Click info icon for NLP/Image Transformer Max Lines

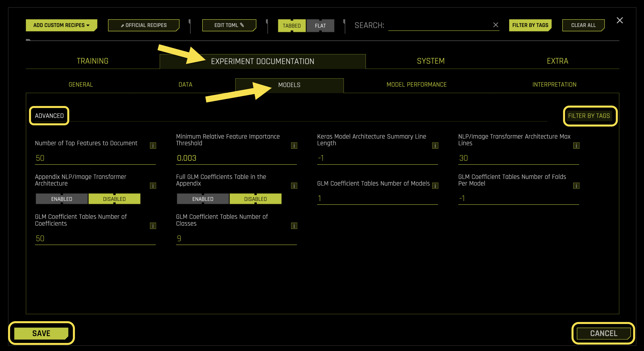576,146
